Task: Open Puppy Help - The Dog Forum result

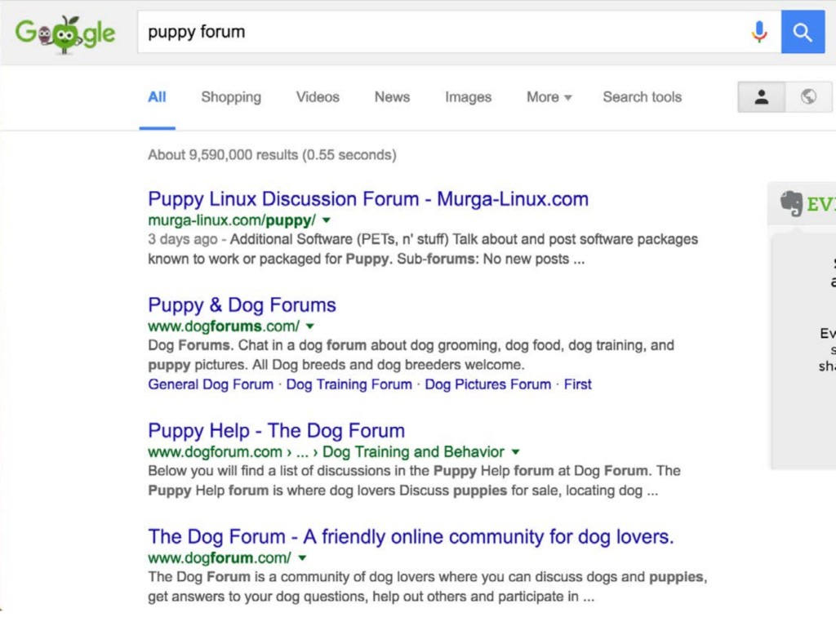Action: 276,431
